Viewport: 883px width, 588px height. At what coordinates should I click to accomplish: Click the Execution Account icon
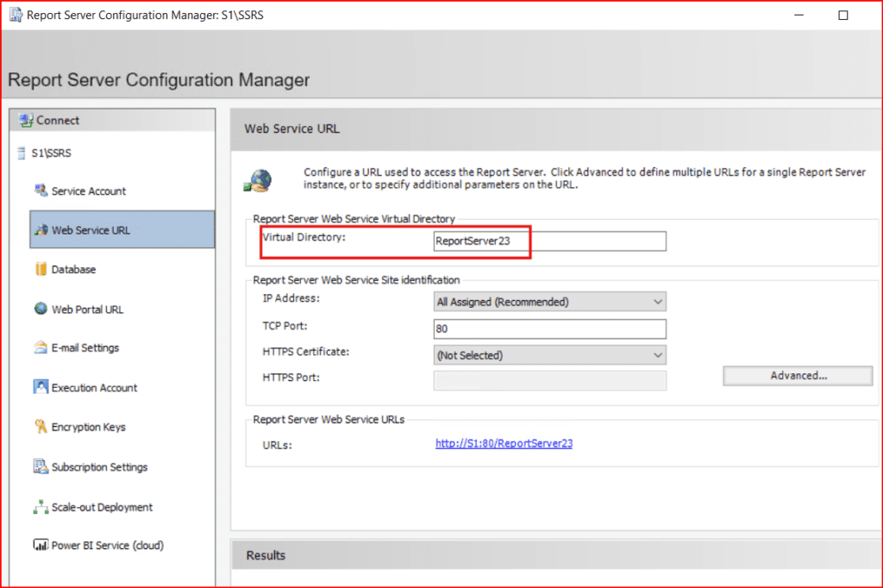tap(41, 387)
